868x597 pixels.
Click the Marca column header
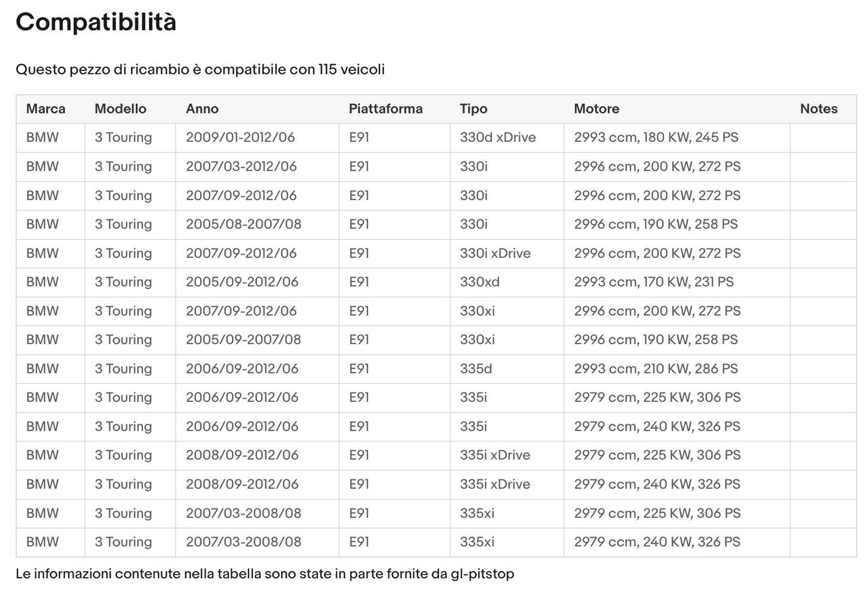[46, 109]
